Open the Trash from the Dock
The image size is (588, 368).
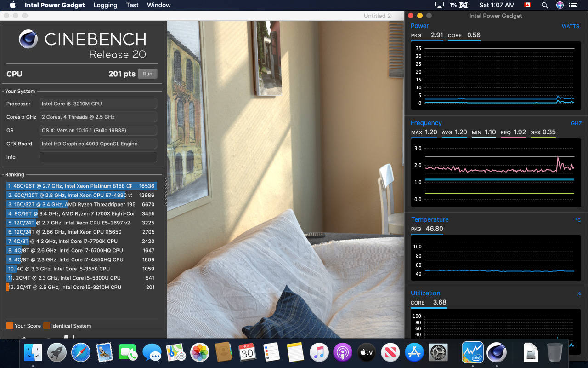point(555,353)
